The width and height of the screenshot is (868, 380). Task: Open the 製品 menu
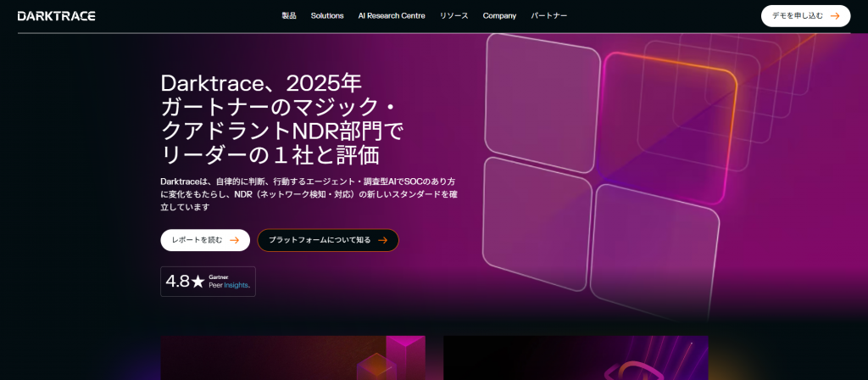(x=289, y=16)
